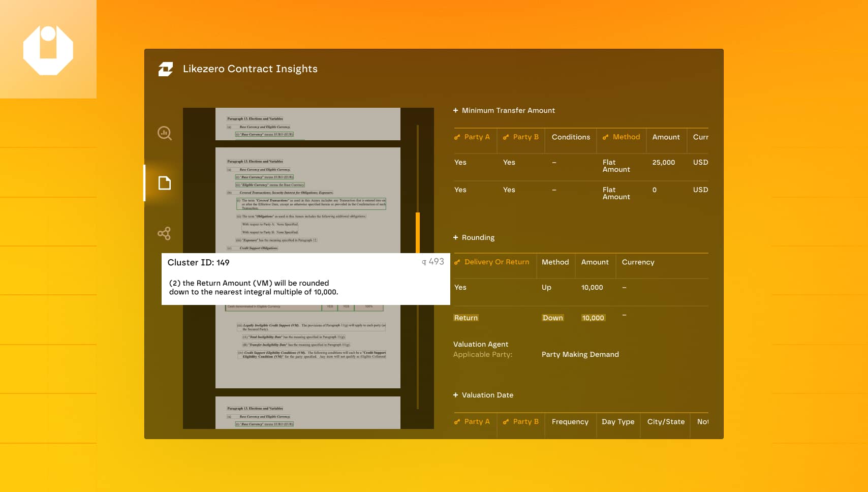Click the City/State column header
This screenshot has height=492, width=868.
pyautogui.click(x=666, y=422)
